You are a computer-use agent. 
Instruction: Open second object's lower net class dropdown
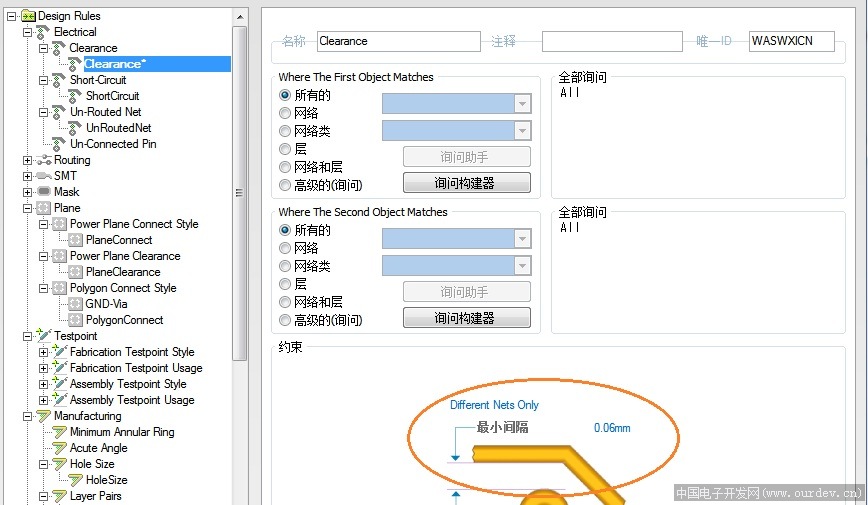pyautogui.click(x=522, y=266)
